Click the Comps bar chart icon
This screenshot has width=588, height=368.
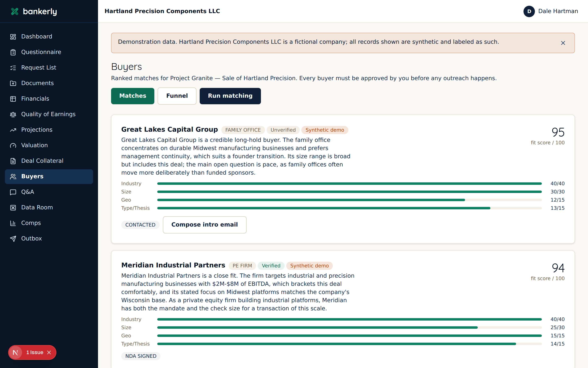13,223
